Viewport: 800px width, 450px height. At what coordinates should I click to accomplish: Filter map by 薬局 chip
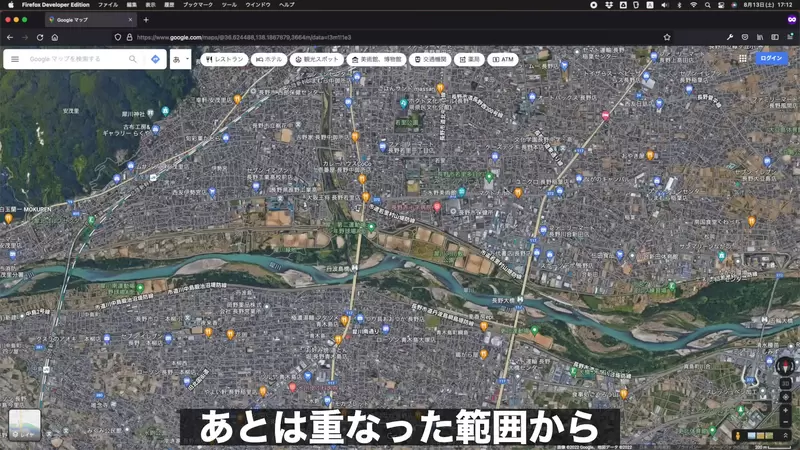(x=469, y=59)
